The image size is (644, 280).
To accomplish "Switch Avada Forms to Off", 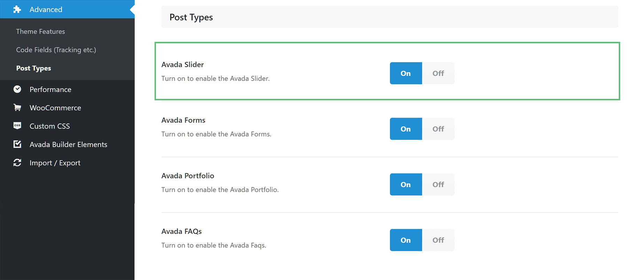I will (438, 129).
